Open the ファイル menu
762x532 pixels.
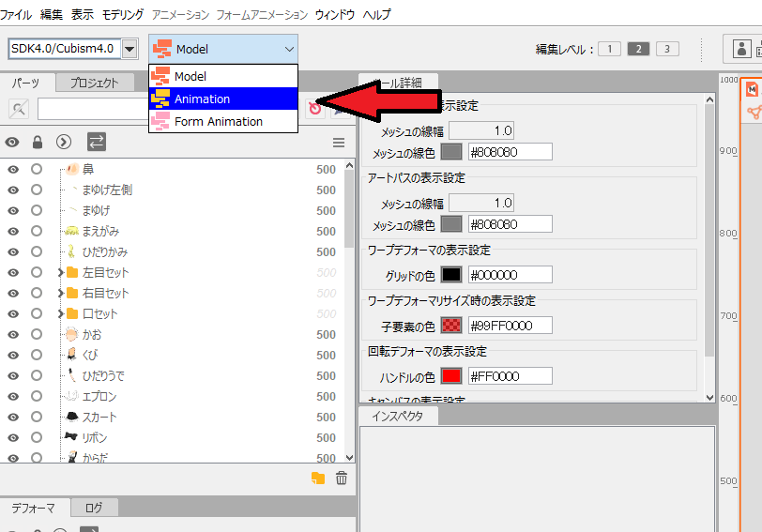pos(16,15)
